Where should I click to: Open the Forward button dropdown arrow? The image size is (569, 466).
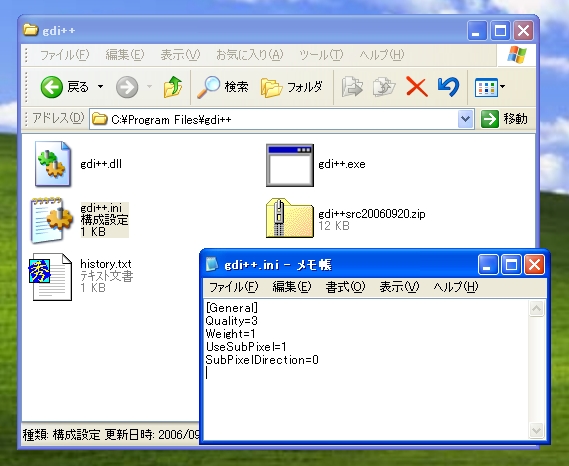(150, 87)
